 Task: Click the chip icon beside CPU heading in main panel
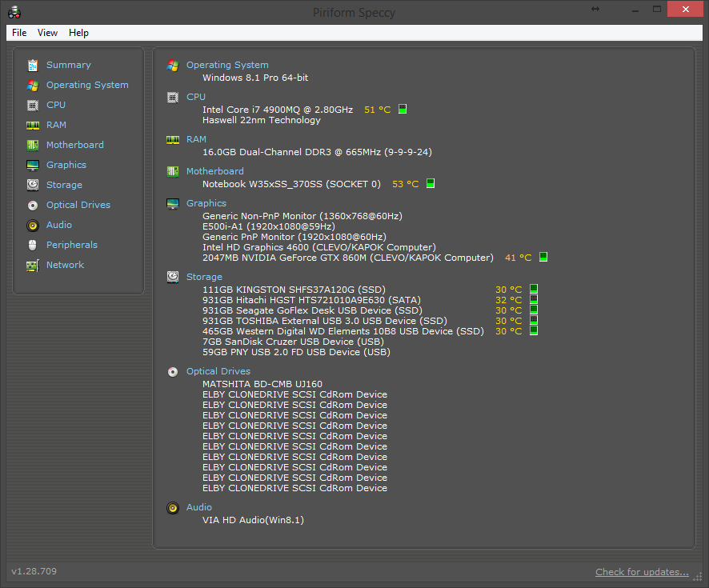(x=173, y=97)
